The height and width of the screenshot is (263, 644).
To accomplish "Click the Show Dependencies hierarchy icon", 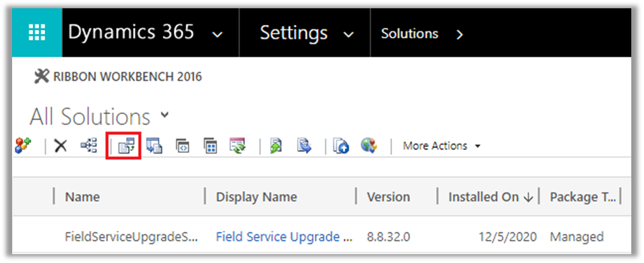I will [x=88, y=146].
